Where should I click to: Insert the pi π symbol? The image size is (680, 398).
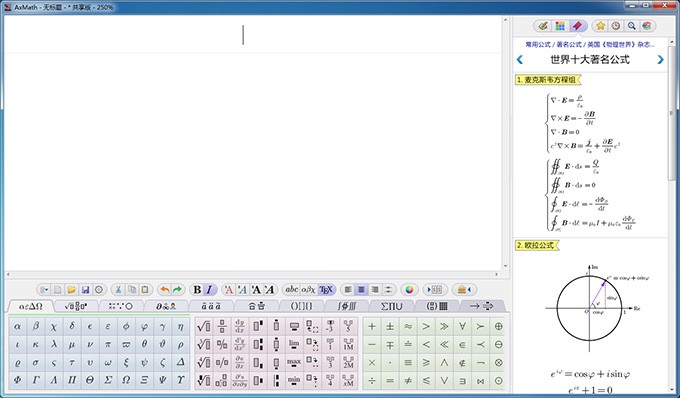(108, 345)
